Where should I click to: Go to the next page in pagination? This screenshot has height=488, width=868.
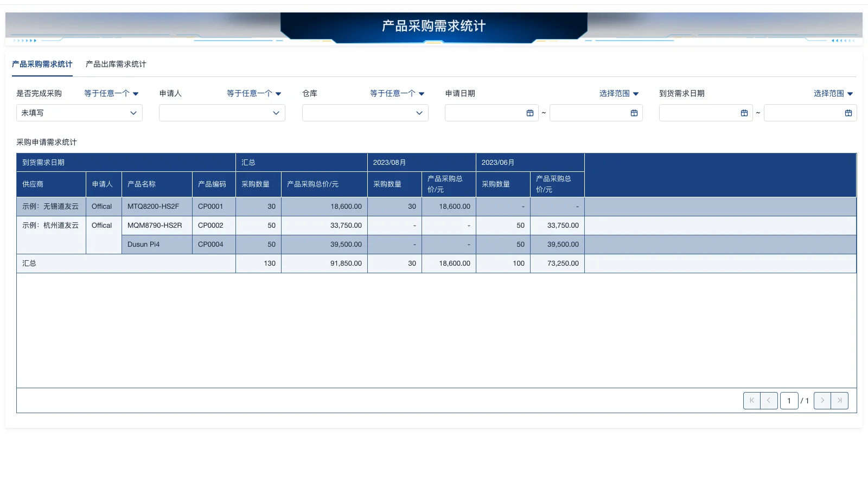click(x=822, y=401)
